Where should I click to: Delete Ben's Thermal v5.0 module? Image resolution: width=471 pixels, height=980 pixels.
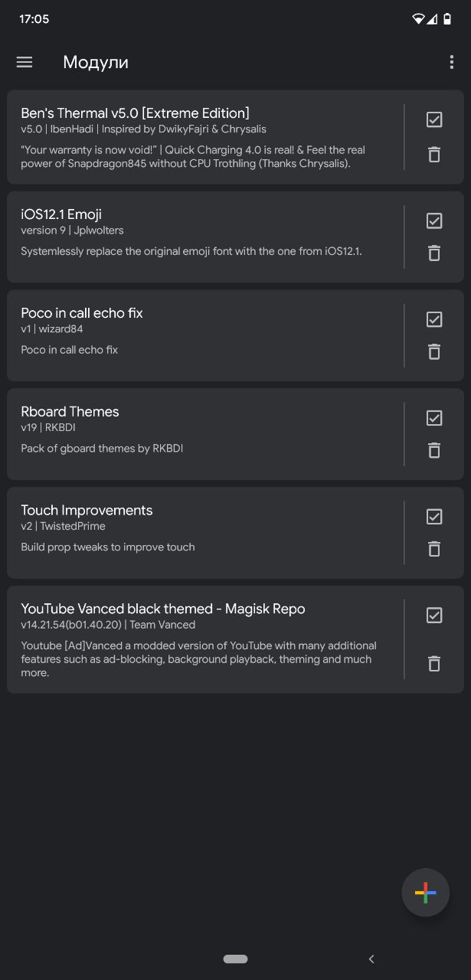pyautogui.click(x=434, y=155)
